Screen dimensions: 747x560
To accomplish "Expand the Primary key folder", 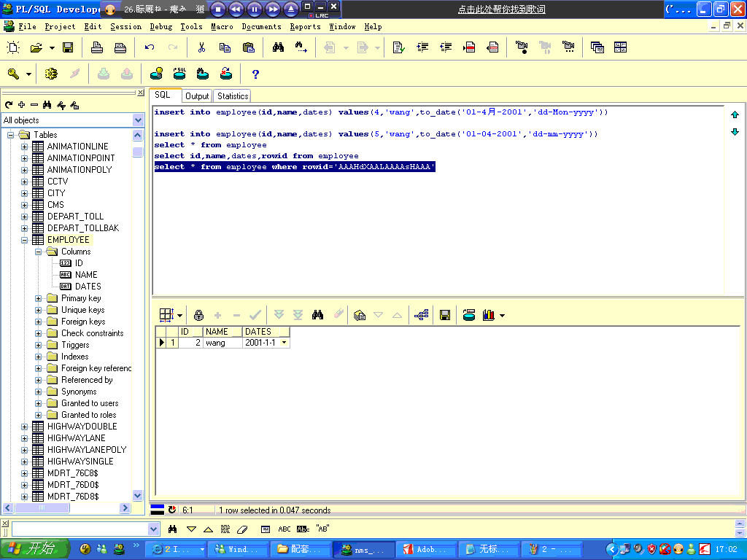I will coord(38,298).
